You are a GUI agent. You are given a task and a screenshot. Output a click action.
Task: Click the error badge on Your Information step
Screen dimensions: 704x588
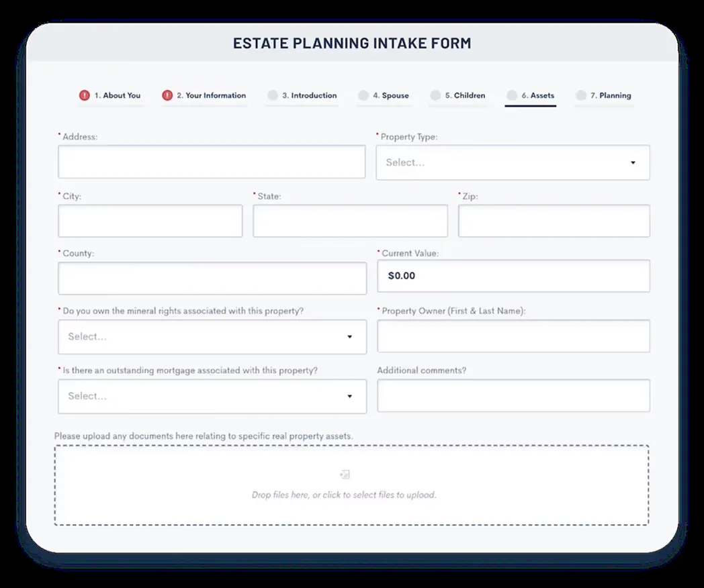click(167, 95)
